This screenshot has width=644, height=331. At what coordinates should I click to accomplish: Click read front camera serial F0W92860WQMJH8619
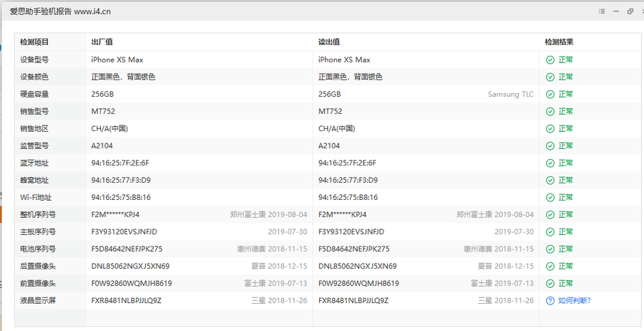[358, 284]
